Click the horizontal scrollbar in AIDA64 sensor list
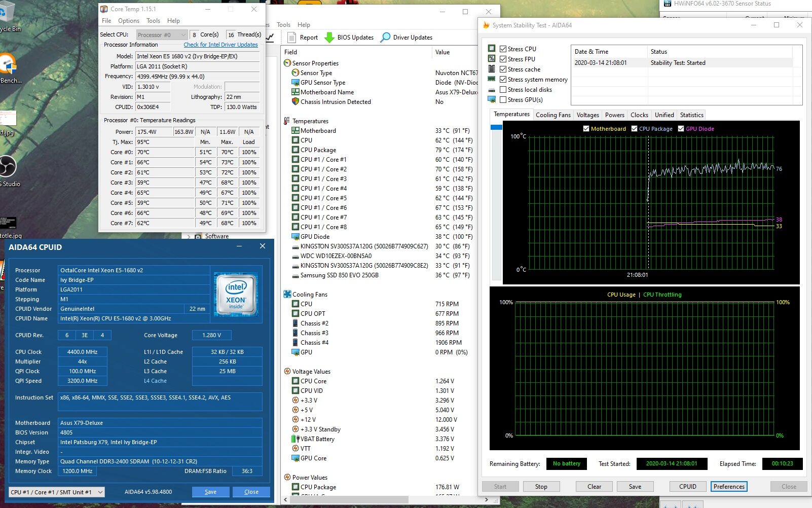 point(349,499)
